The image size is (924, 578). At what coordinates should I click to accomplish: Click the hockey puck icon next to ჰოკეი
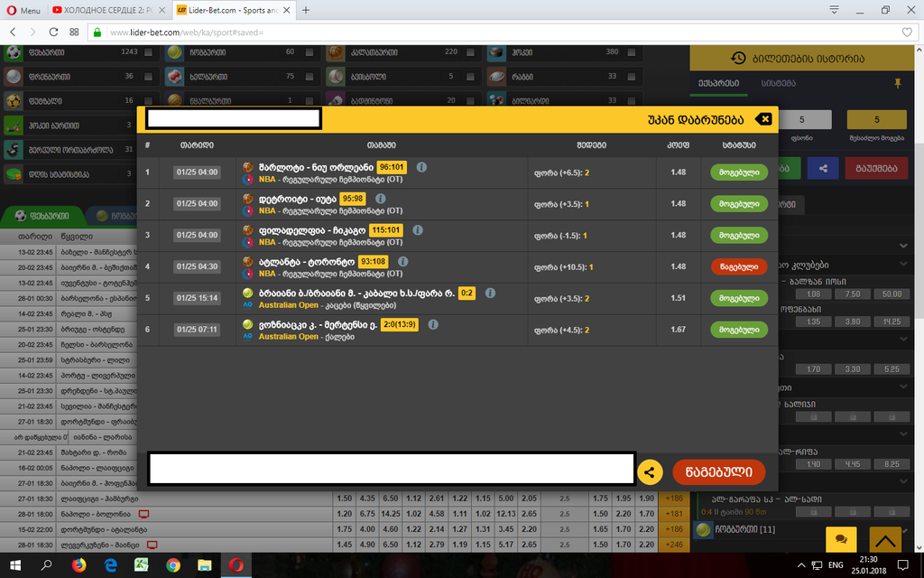click(x=497, y=52)
